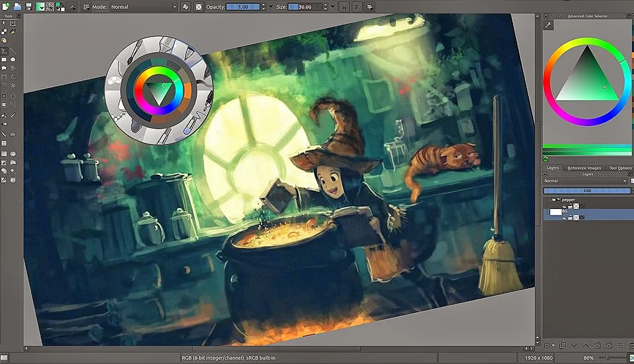Enable alpha inheritance on the pepper layer
The height and width of the screenshot is (364, 634).
point(582,206)
